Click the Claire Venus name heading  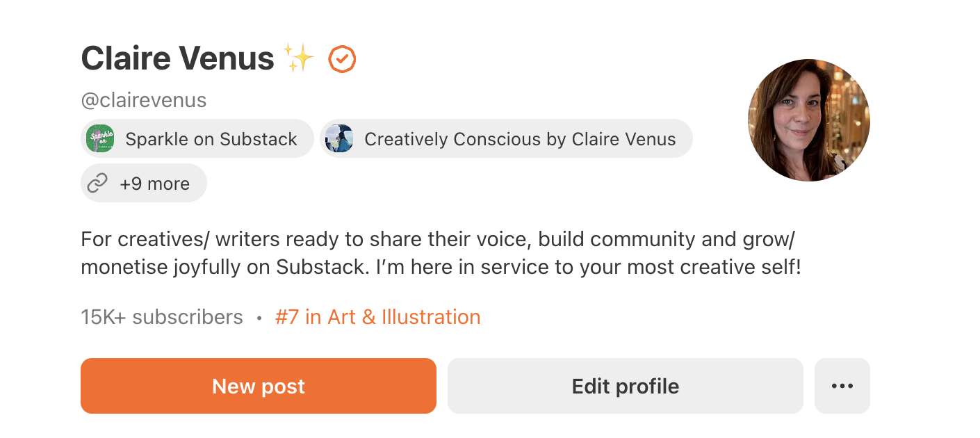click(177, 58)
